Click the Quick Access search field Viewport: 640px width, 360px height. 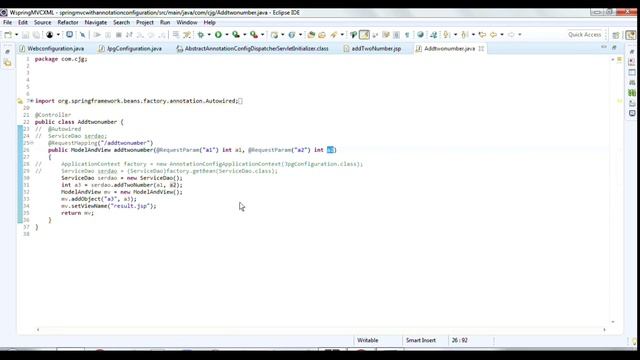(585, 35)
